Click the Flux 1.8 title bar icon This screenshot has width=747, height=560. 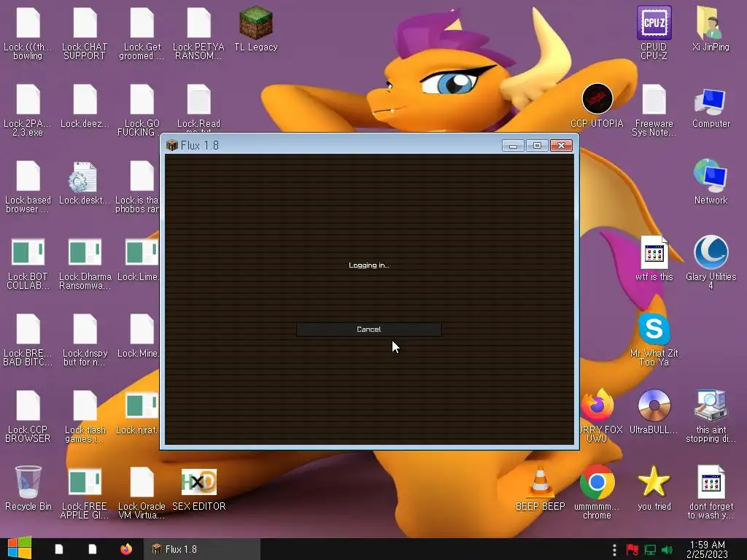click(x=172, y=145)
